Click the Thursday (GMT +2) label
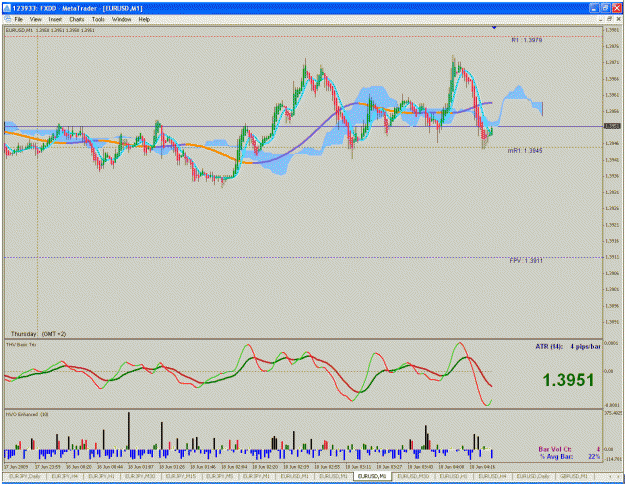625x484 pixels. point(38,334)
